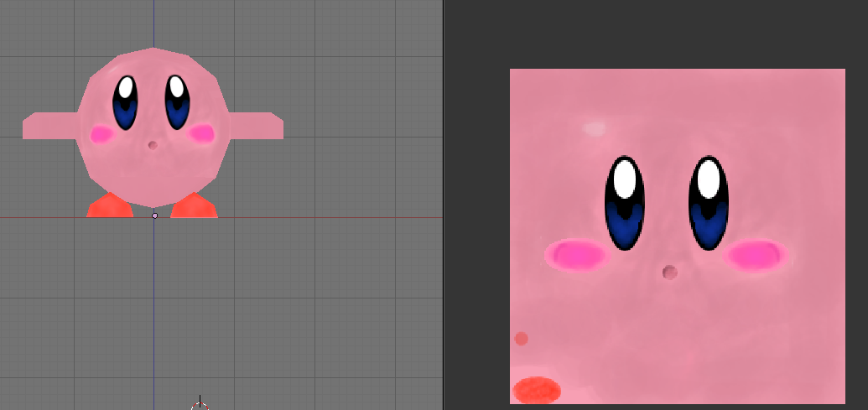The image size is (868, 410).
Task: Click the left eye in the texture image
Action: coord(625,203)
